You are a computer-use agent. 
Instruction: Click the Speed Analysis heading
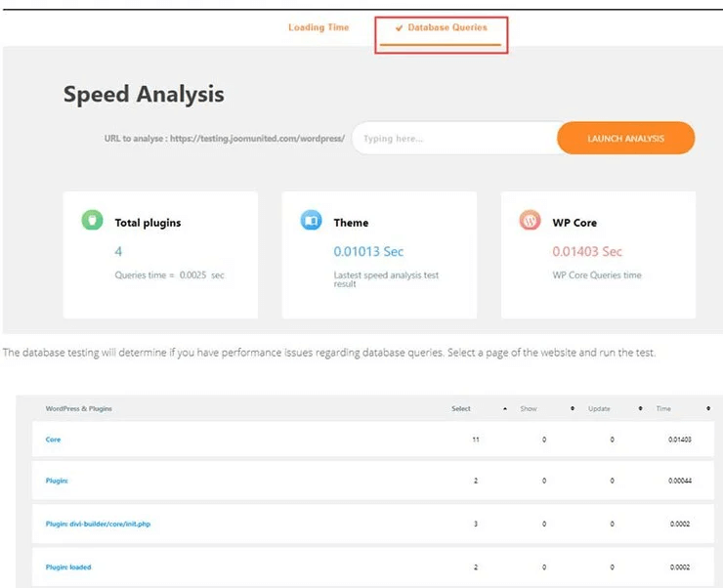[x=144, y=95]
